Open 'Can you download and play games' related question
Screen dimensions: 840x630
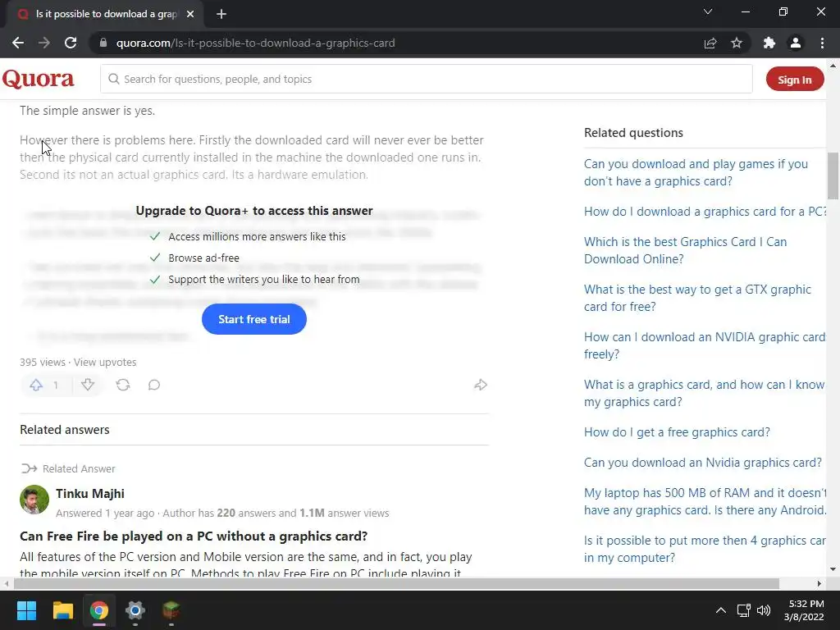point(696,172)
